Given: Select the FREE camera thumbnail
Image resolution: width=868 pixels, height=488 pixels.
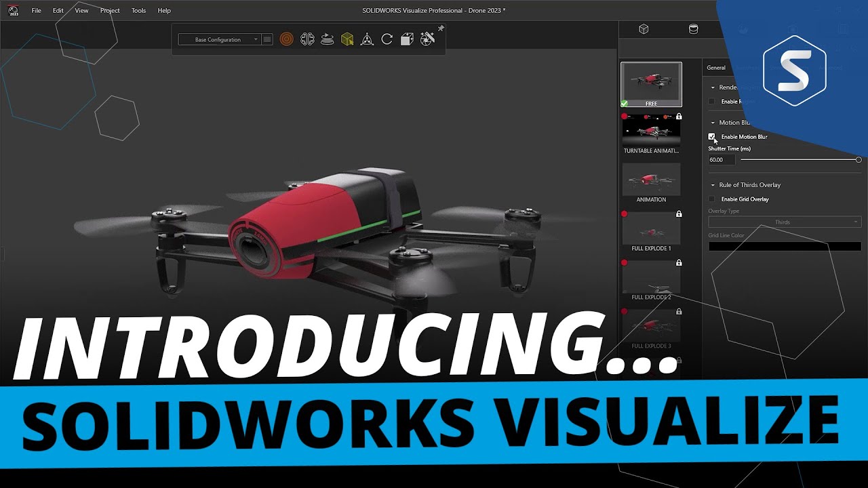Looking at the screenshot, I should coord(651,85).
